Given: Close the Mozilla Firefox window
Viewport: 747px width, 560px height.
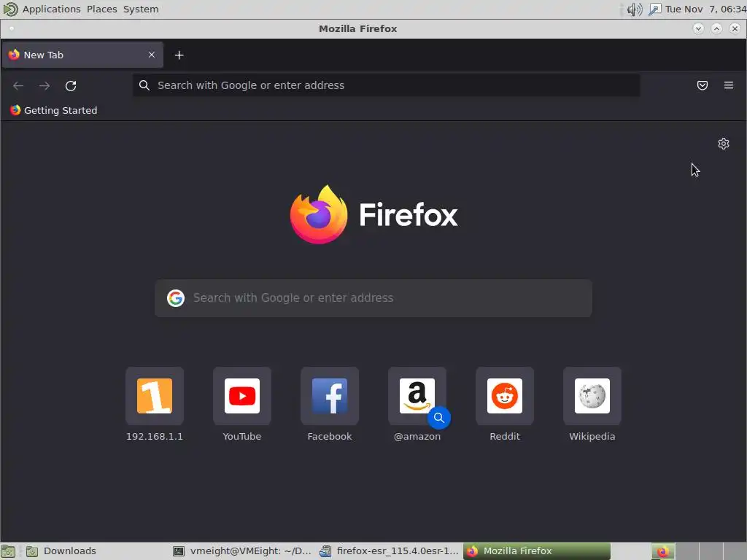Looking at the screenshot, I should [x=735, y=28].
